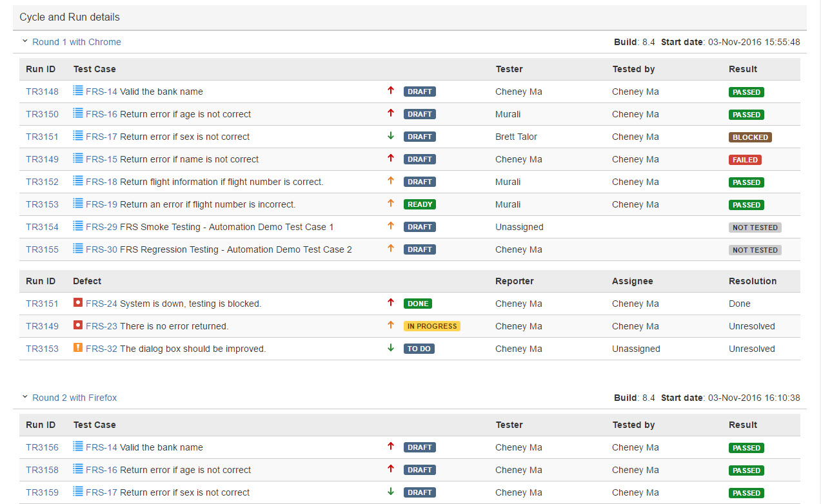Image resolution: width=821 pixels, height=504 pixels.
Task: Click the BLOCKED result badge for TR3151
Action: point(750,137)
